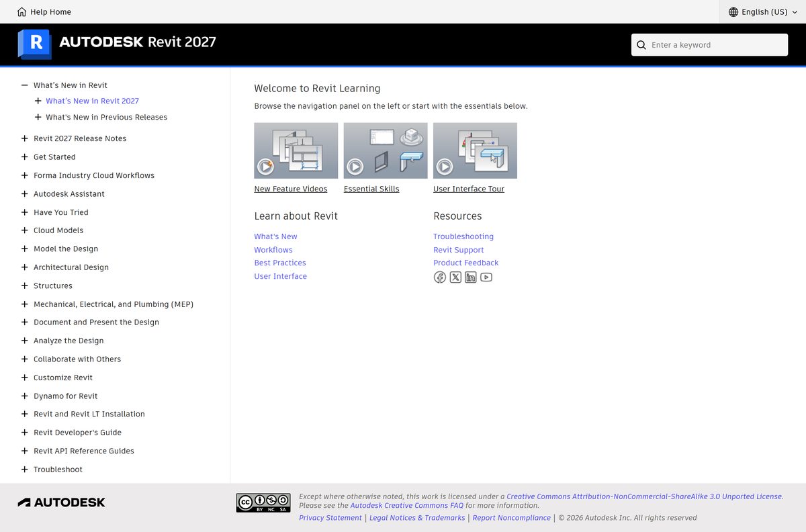
Task: Open the X (Twitter) social icon
Action: (x=455, y=277)
